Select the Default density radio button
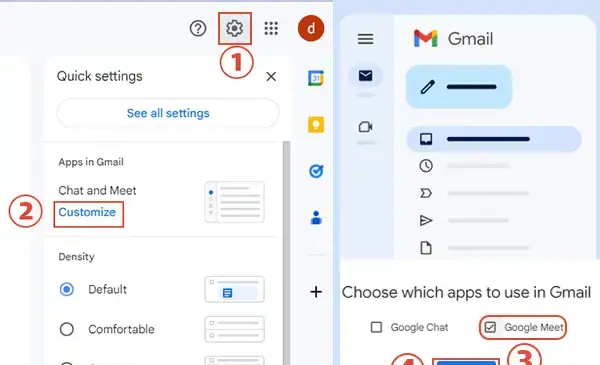The width and height of the screenshot is (600, 365). 67,289
